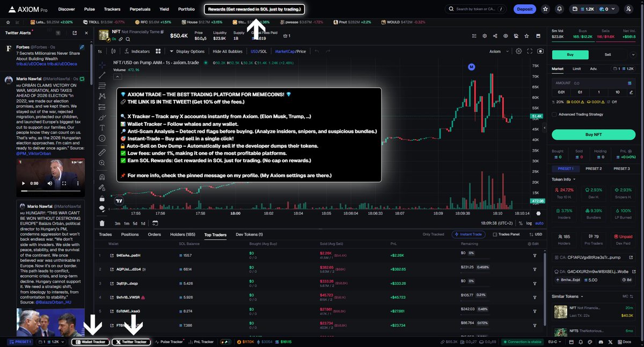644x347 pixels.
Task: Toggle USD/SOL chart currency
Action: (x=259, y=52)
